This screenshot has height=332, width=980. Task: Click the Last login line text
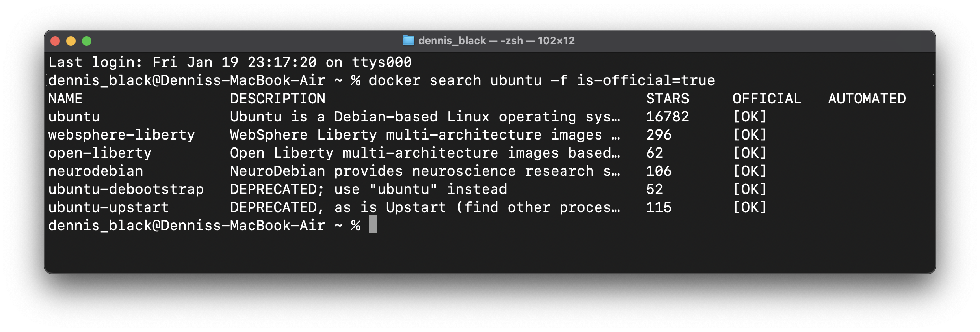230,62
